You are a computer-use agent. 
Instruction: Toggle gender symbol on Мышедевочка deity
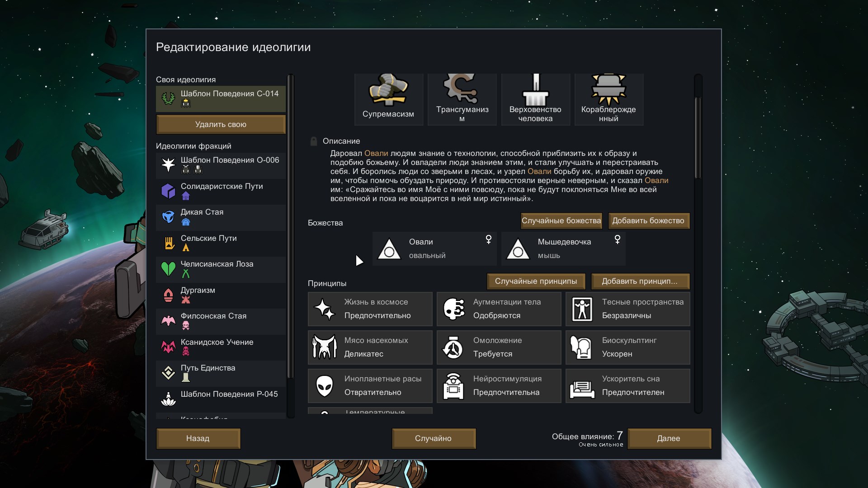(617, 239)
